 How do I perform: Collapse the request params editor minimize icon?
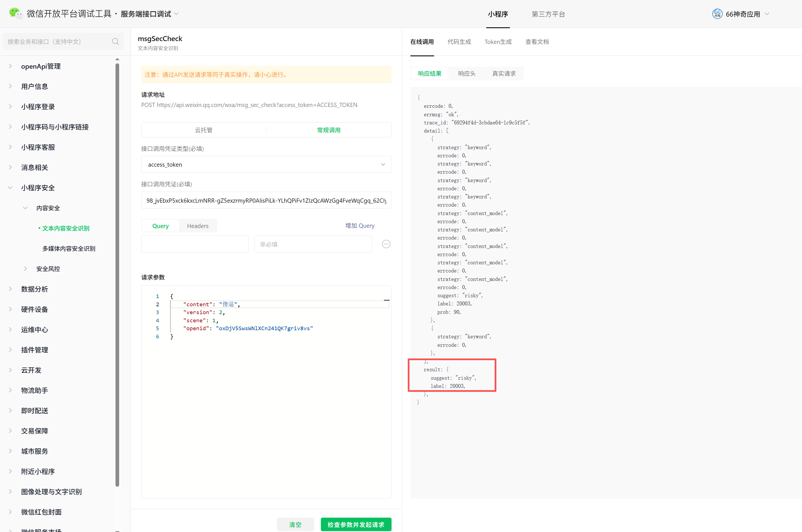pyautogui.click(x=386, y=300)
